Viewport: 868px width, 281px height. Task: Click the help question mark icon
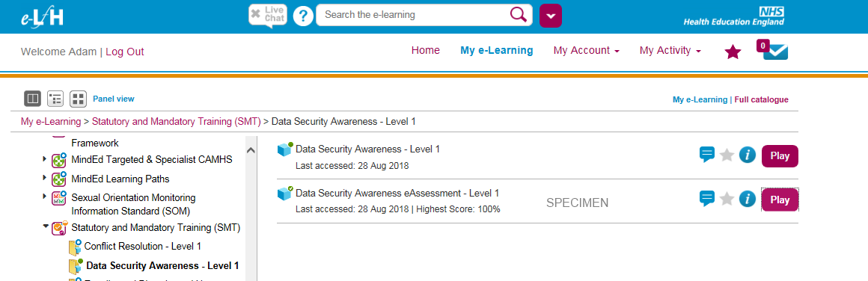click(x=303, y=16)
